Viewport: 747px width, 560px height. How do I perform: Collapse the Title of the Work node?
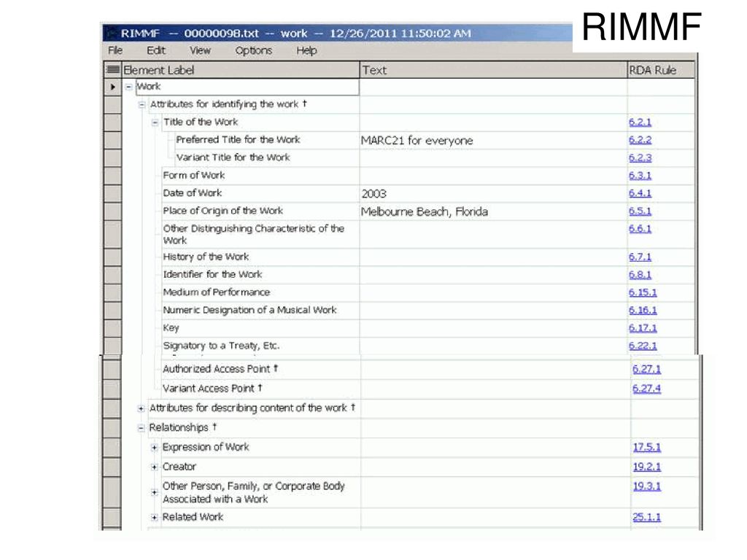pos(155,122)
